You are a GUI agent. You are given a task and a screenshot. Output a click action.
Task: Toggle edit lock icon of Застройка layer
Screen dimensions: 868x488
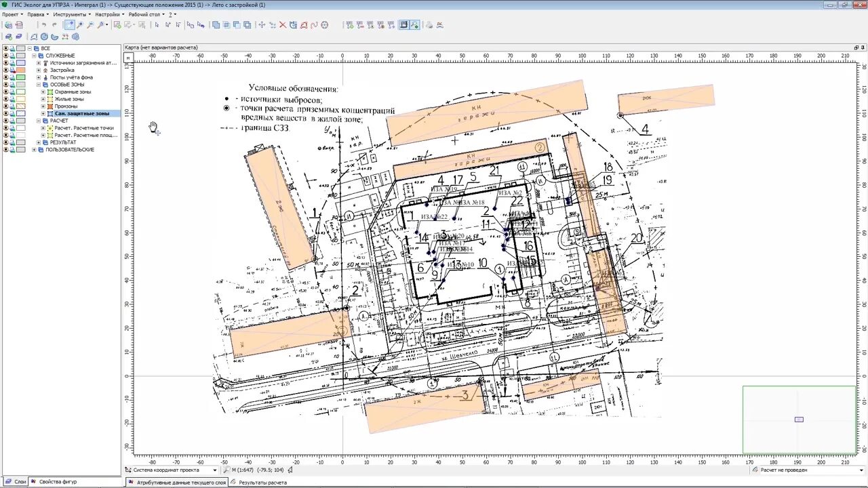[12, 70]
